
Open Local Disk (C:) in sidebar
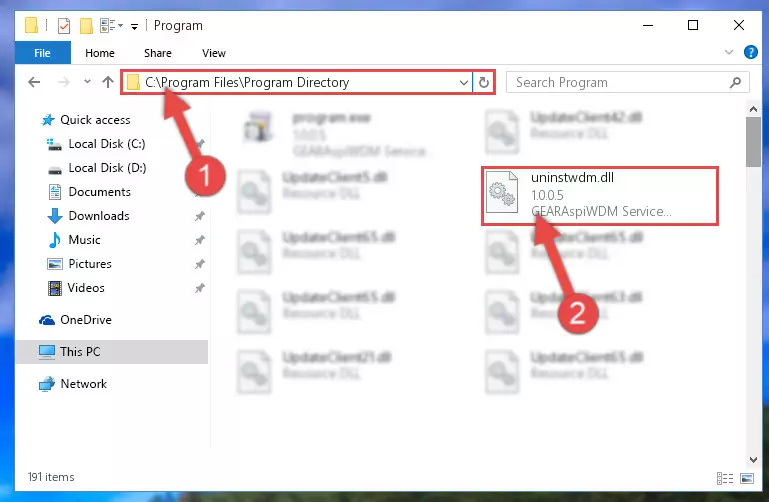pyautogui.click(x=106, y=144)
